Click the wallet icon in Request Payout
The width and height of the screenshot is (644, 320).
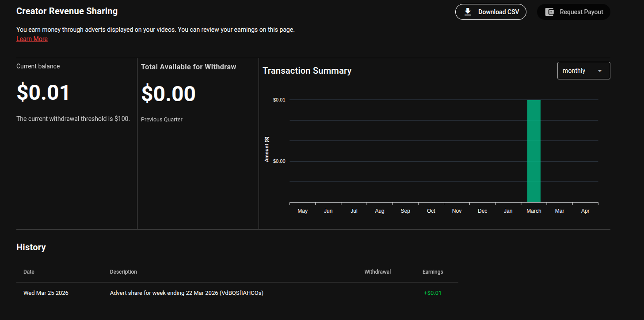(x=549, y=12)
